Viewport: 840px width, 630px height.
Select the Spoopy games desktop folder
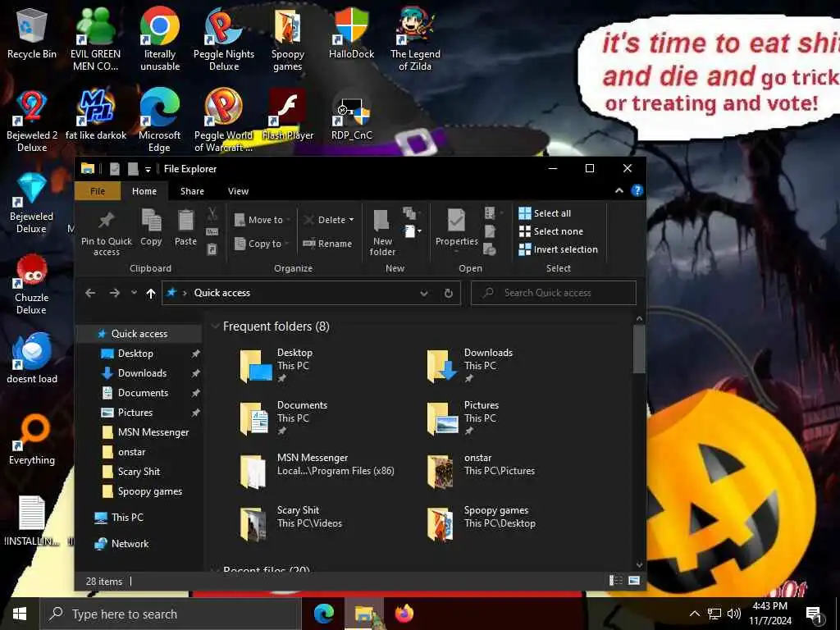click(288, 40)
